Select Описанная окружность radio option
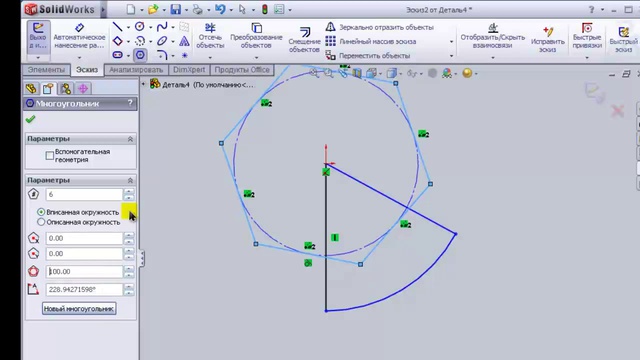 (41, 222)
